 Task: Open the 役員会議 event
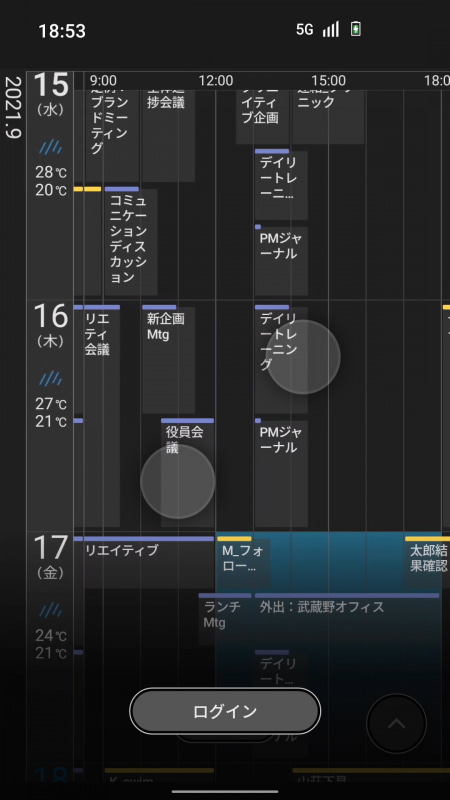[187, 472]
